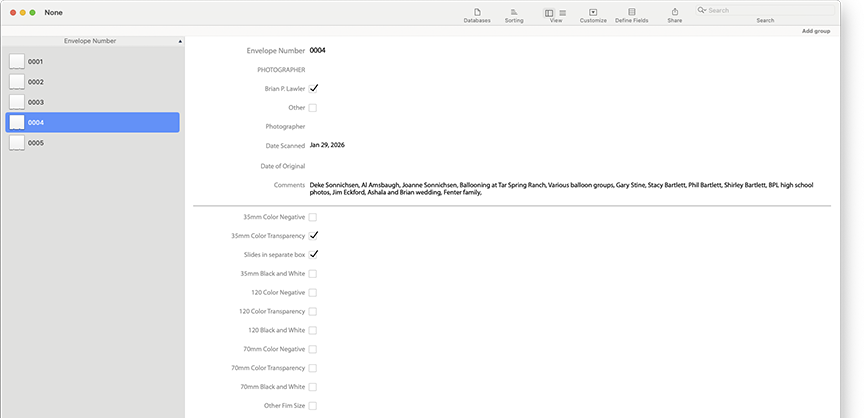
Task: Toggle sort arrow on Envelope Number header
Action: coord(180,42)
